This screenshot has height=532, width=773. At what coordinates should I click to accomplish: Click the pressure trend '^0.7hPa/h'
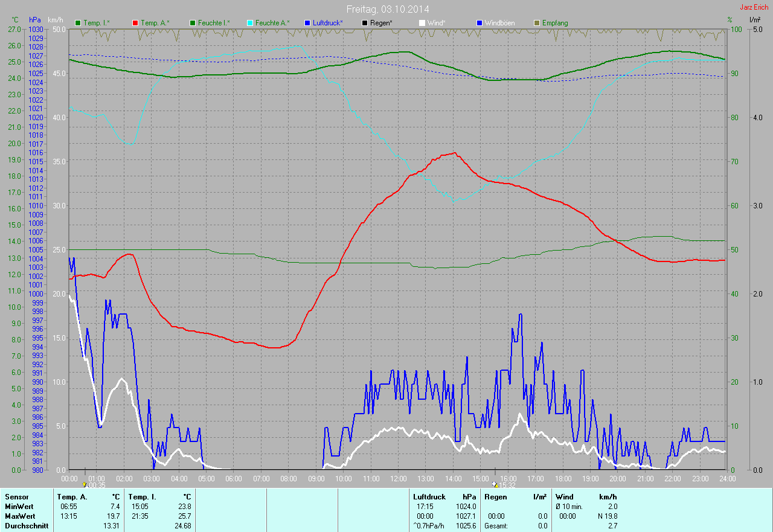click(429, 526)
